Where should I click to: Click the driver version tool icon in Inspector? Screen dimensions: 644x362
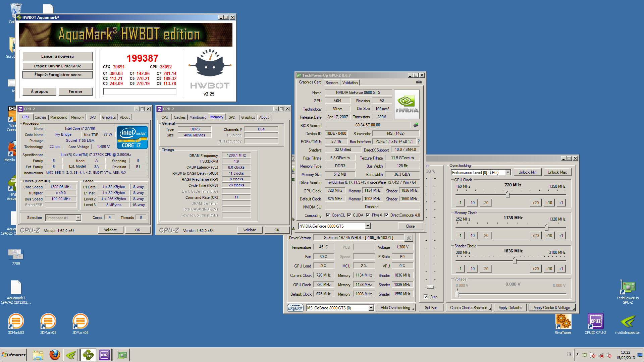point(409,238)
